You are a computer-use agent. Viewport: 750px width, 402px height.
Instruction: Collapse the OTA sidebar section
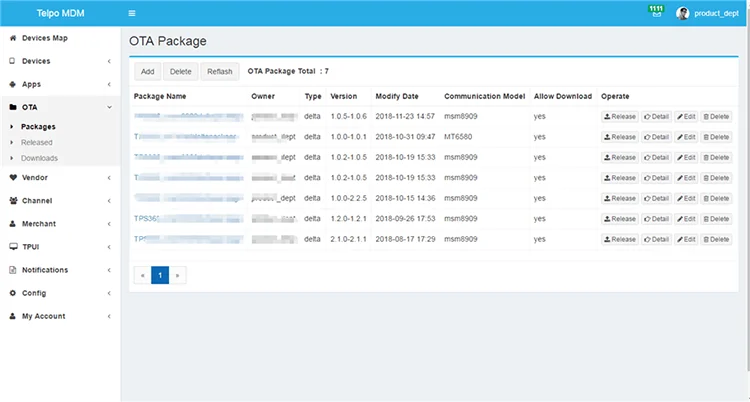30,106
